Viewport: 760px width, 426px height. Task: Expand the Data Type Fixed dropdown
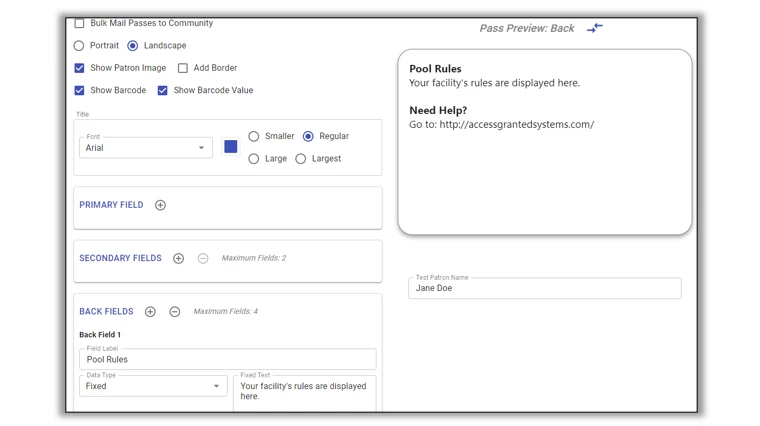153,386
